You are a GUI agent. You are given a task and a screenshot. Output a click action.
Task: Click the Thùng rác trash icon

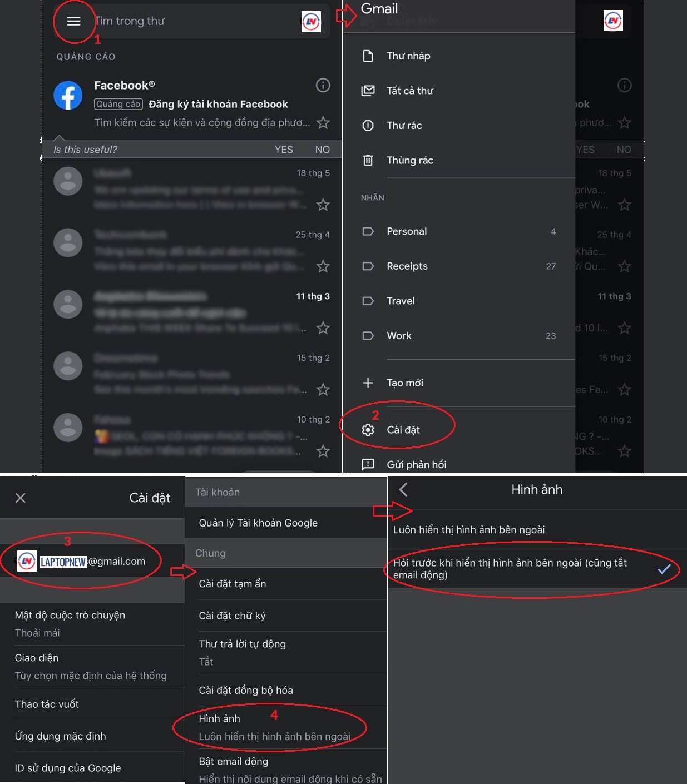click(368, 160)
